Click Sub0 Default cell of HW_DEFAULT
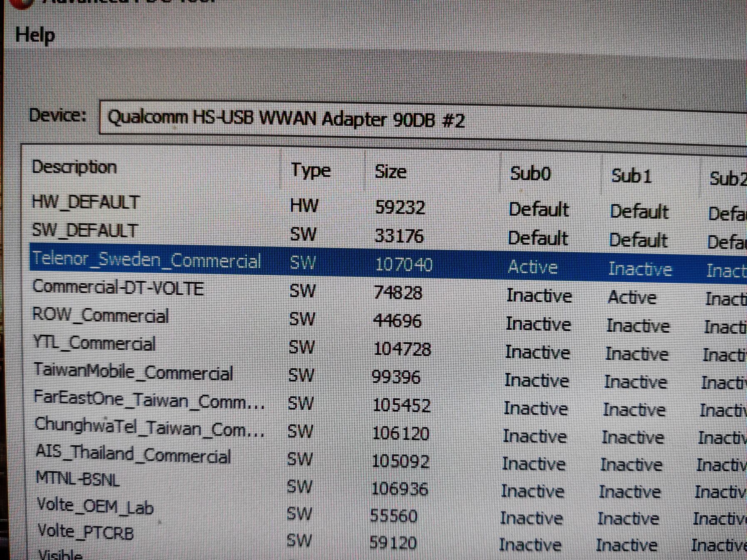Image resolution: width=747 pixels, height=560 pixels. (x=539, y=209)
